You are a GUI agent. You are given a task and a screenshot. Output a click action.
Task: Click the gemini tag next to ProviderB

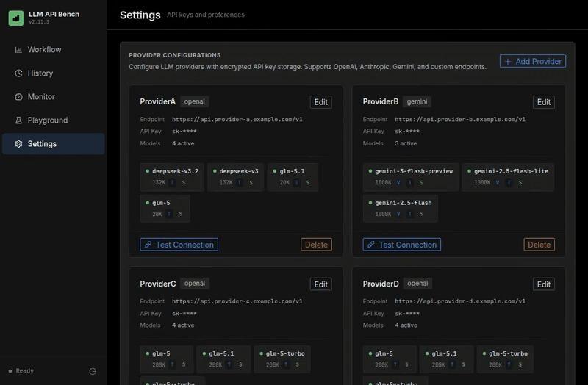pyautogui.click(x=417, y=101)
